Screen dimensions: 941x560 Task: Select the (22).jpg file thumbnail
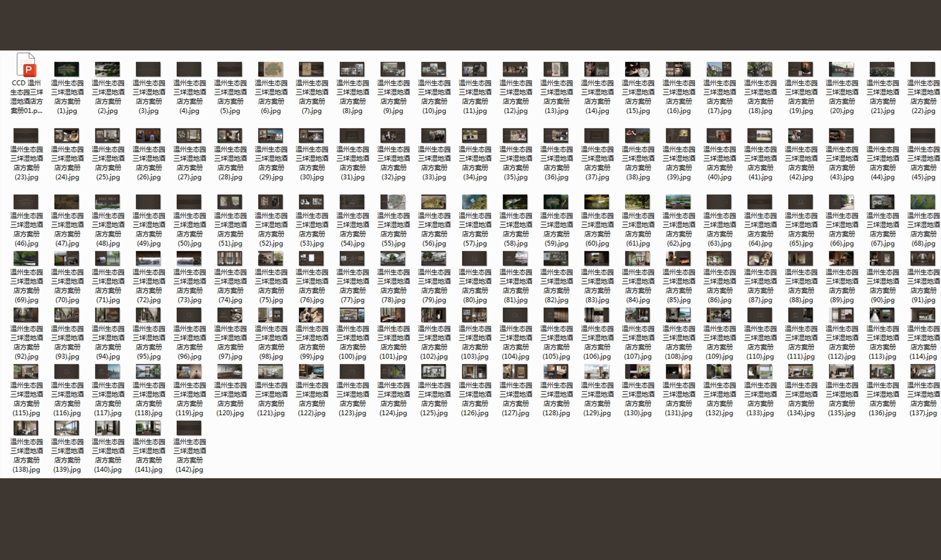923,69
